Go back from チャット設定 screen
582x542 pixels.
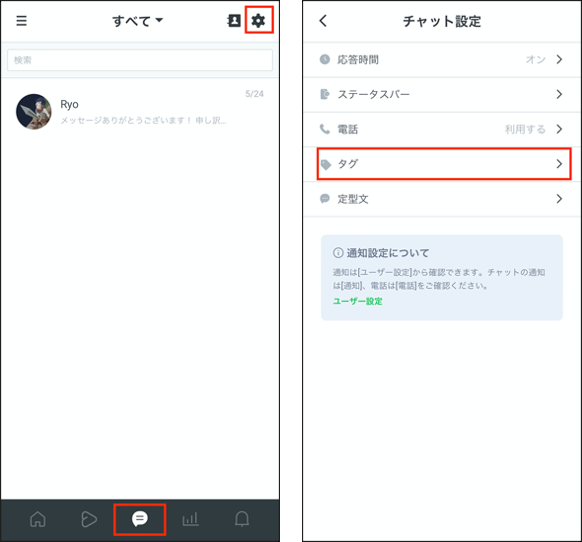point(323,21)
